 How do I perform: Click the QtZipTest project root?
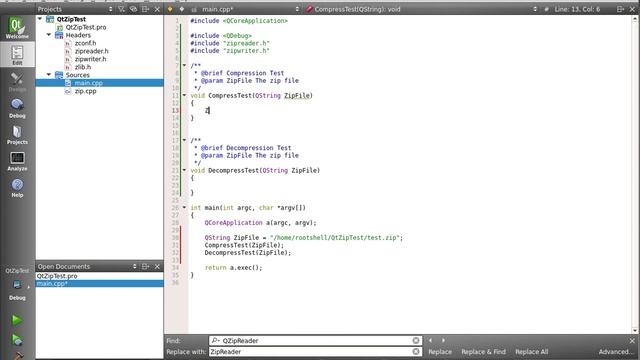[x=71, y=19]
